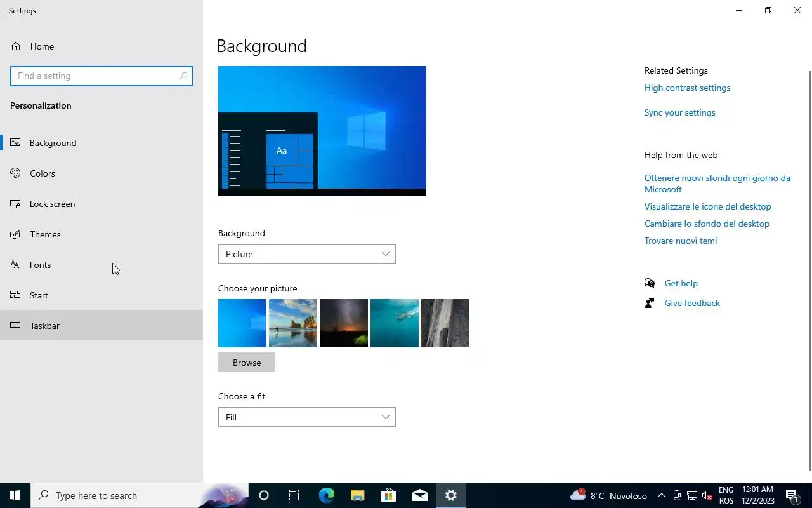Viewport: 812px width, 508px height.
Task: Choose the beach rock arch wallpaper thumbnail
Action: [x=293, y=323]
